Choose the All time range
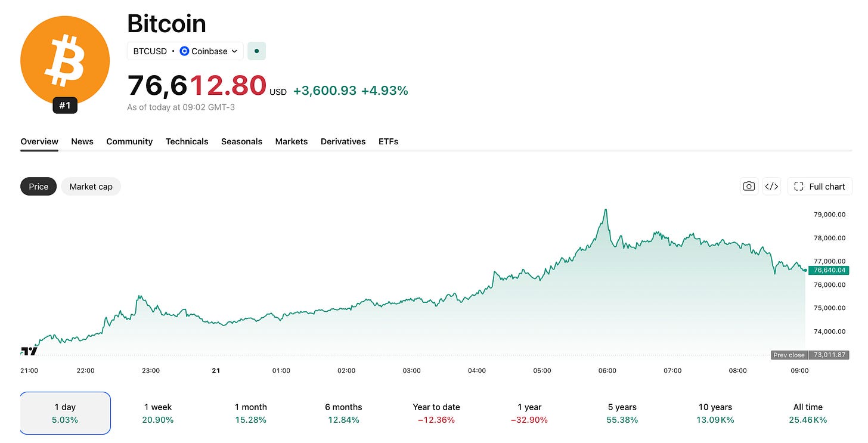Viewport: 868px width, 443px height. click(x=808, y=413)
